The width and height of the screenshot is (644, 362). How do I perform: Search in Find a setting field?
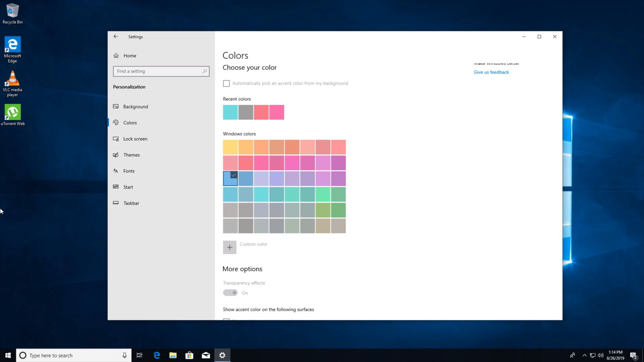[161, 71]
